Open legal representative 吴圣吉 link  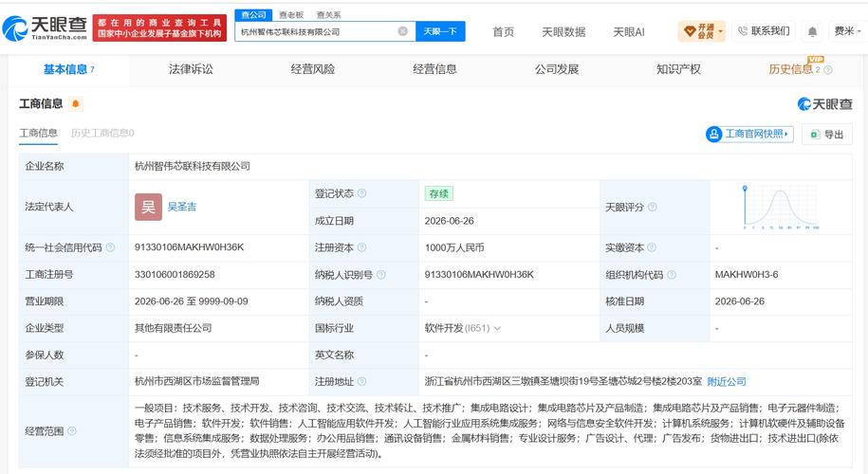point(182,207)
